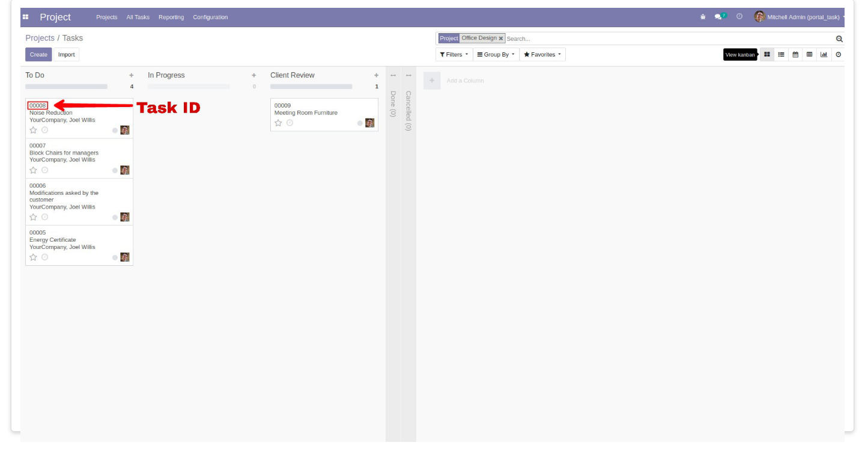Remove the Office Design search facet
The height and width of the screenshot is (457, 868).
pos(501,38)
